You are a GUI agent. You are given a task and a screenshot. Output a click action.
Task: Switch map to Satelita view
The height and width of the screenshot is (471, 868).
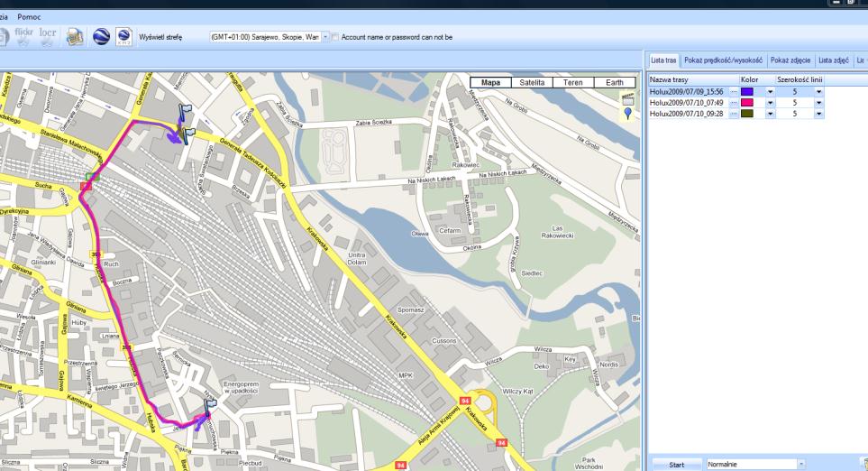tap(532, 83)
